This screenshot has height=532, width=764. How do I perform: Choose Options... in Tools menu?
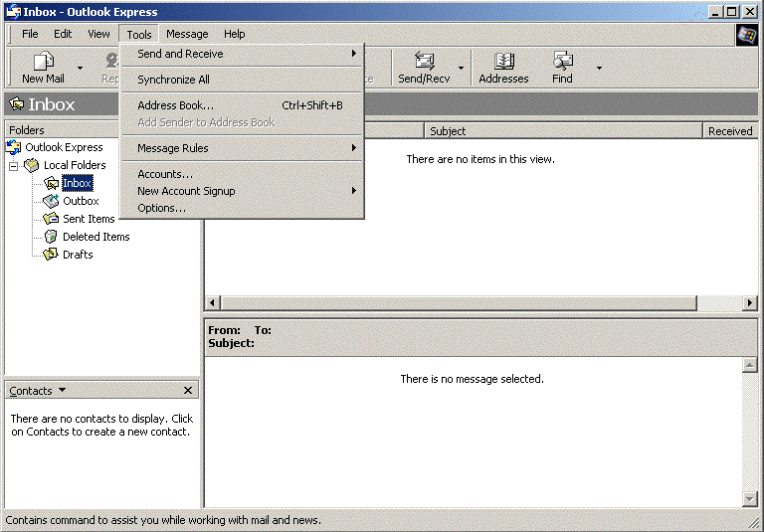point(242,208)
